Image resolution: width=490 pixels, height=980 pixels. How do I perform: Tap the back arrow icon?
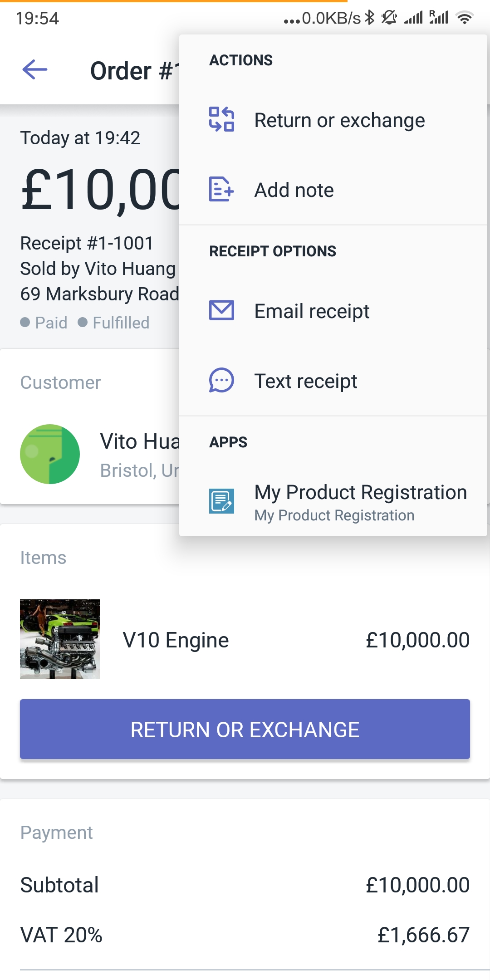click(x=35, y=70)
